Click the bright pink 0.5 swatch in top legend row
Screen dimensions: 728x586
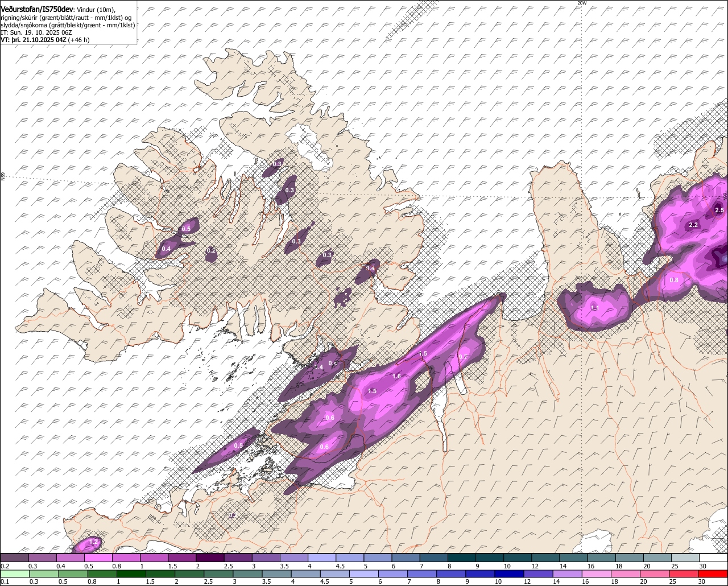tap(98, 558)
